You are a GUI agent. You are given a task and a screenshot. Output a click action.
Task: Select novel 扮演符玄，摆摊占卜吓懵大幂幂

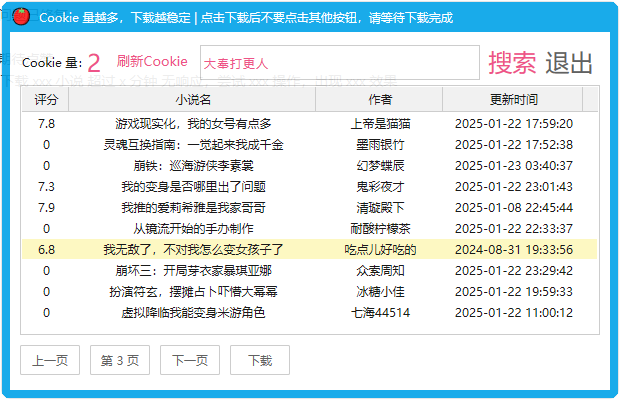[193, 292]
